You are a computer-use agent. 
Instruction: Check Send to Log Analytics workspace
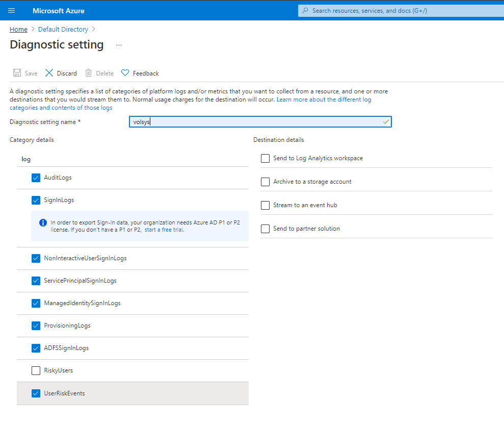(x=265, y=158)
